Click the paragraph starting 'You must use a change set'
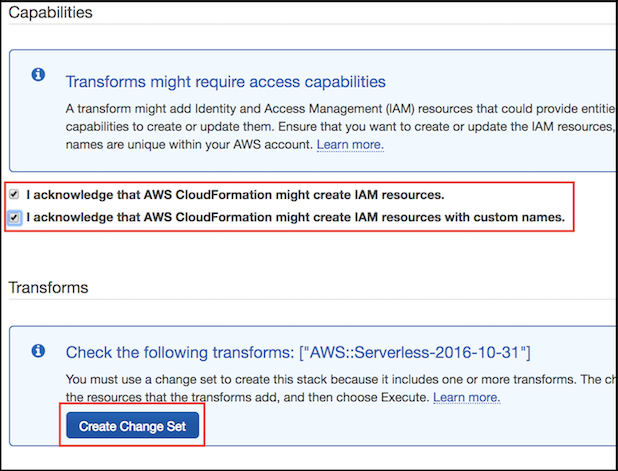618x471 pixels. 341,388
